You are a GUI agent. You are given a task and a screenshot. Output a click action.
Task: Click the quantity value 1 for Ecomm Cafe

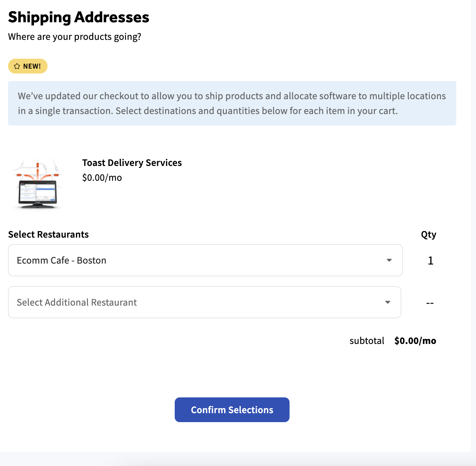pos(430,261)
